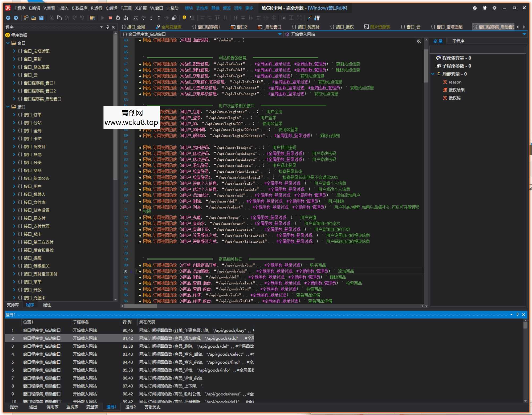Screen dimensions: 532x415
Task: Open the T.工具 menu
Action: (126, 8)
